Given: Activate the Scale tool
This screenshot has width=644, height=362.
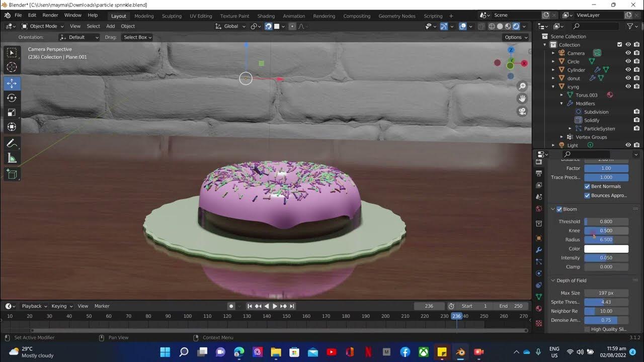Looking at the screenshot, I should pos(12,112).
